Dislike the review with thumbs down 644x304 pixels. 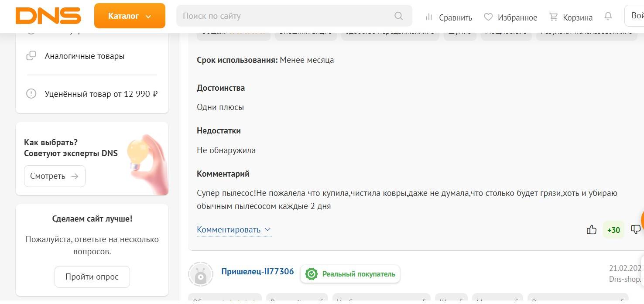point(636,230)
